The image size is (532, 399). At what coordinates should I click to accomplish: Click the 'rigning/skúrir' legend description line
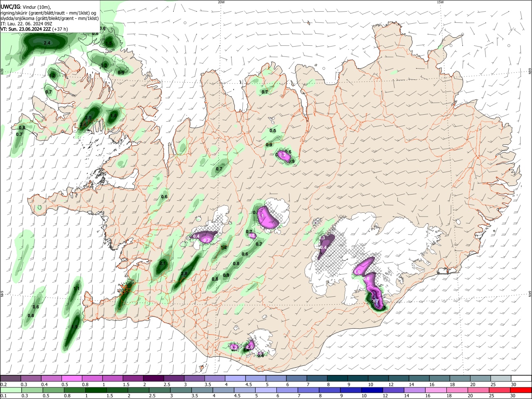[48, 13]
